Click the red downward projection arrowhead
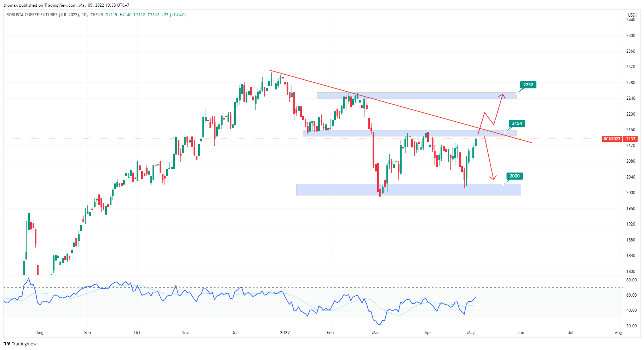The height and width of the screenshot is (350, 644). click(493, 178)
